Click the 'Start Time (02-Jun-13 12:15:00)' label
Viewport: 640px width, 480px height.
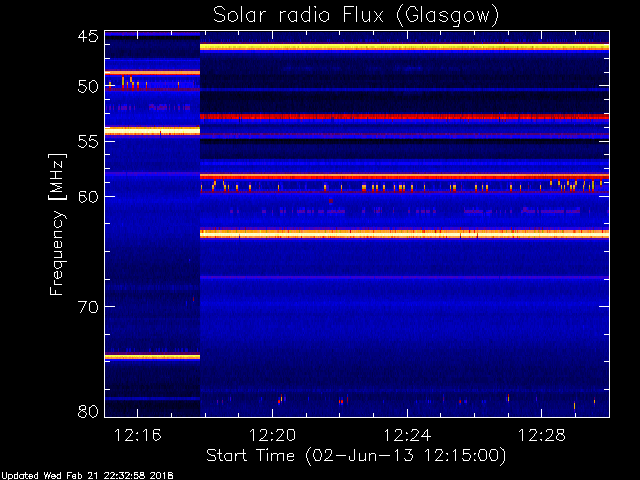356,456
